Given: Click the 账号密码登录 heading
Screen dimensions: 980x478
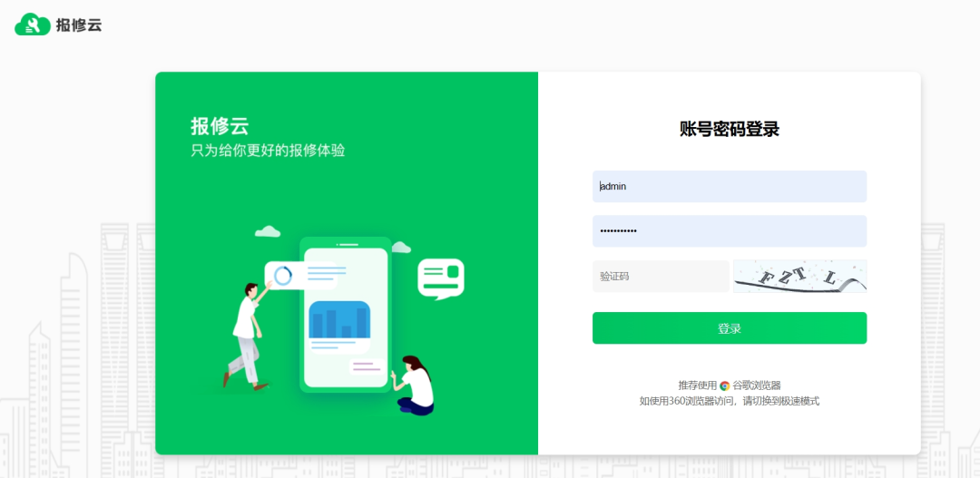Looking at the screenshot, I should (730, 130).
